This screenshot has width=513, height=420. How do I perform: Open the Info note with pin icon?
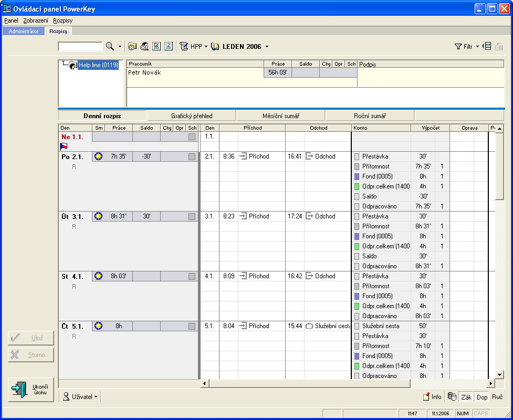(433, 397)
